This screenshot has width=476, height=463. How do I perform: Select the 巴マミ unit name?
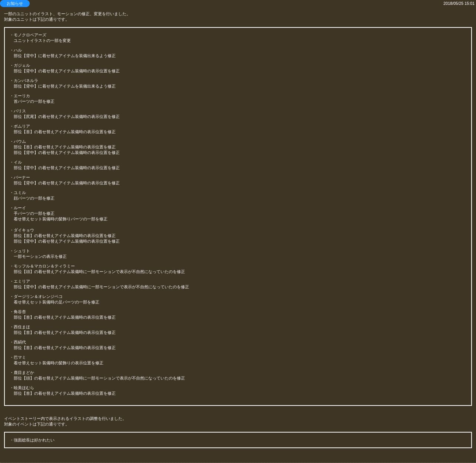tap(20, 358)
